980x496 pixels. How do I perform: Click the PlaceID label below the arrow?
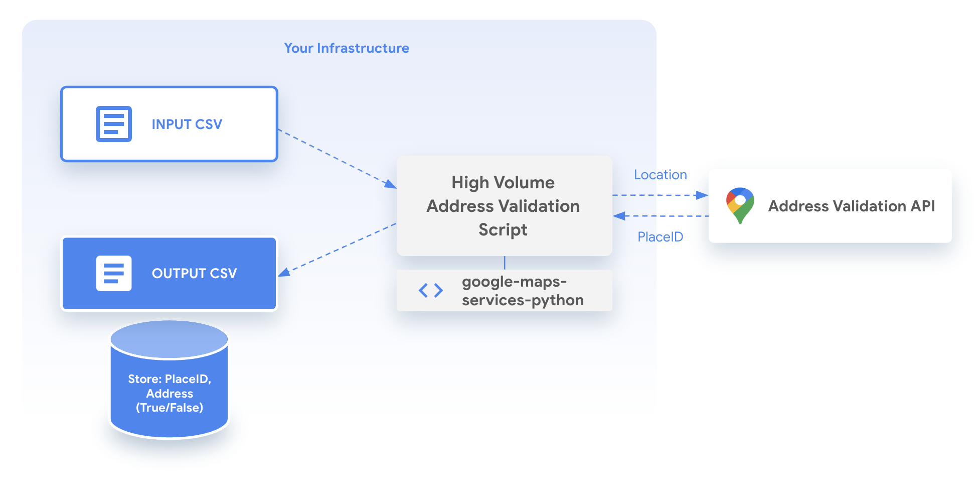(660, 237)
